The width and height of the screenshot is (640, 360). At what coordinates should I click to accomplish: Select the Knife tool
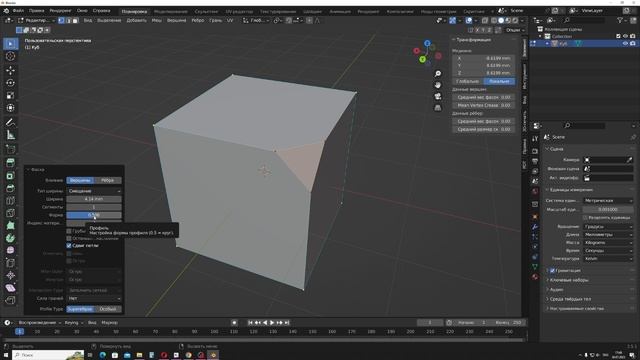[11, 213]
